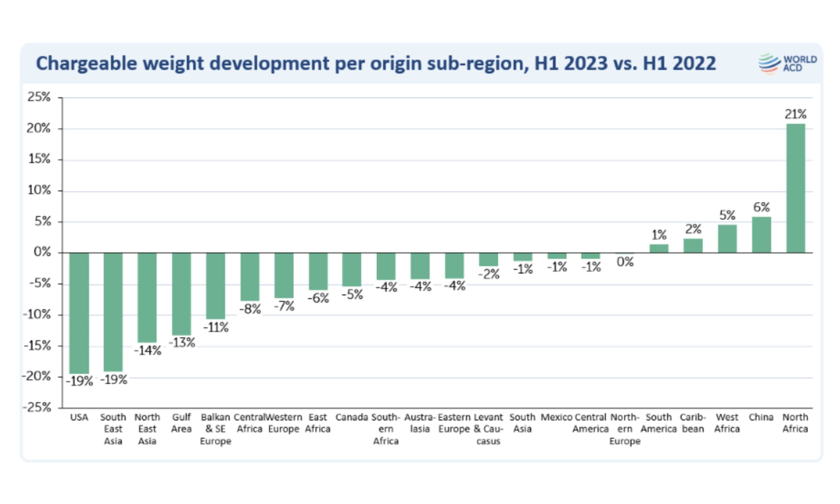Select the Central Africa bar

(x=250, y=277)
